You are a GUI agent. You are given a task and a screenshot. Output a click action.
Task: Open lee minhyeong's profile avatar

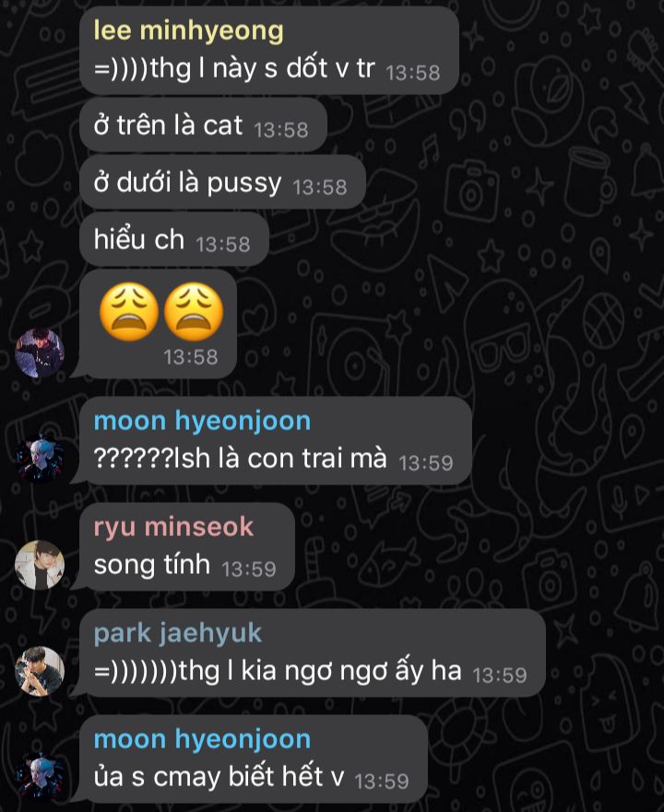click(40, 352)
